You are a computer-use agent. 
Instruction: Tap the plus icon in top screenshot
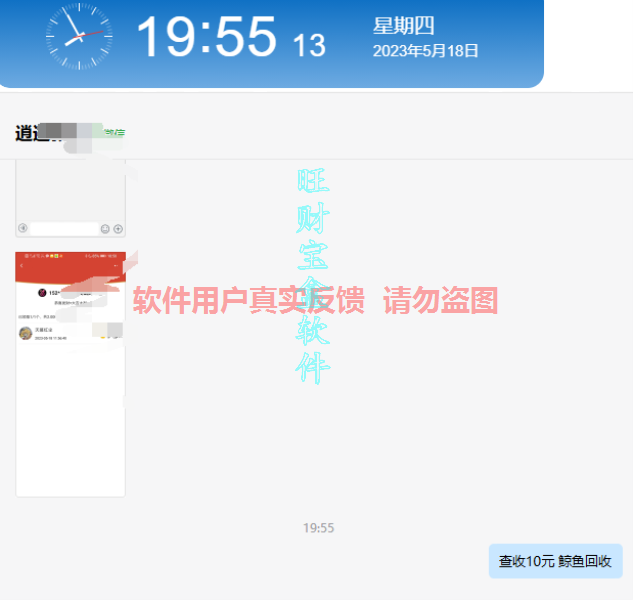pyautogui.click(x=118, y=229)
